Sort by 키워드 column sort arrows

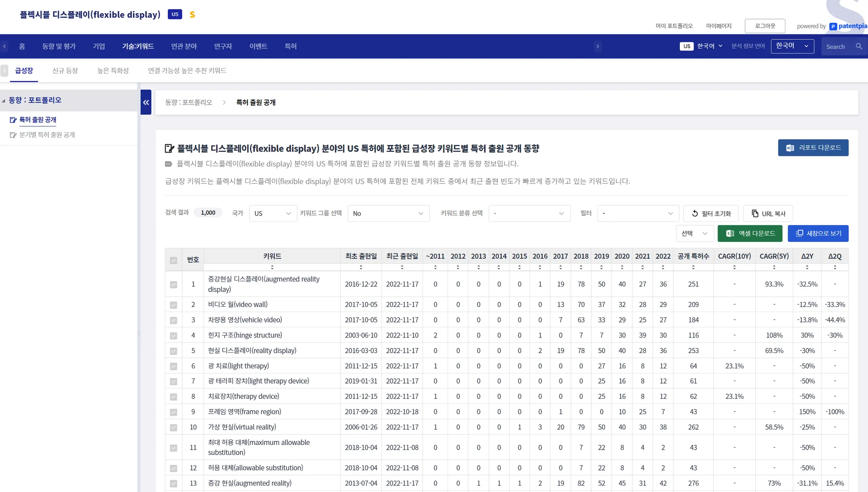272,267
